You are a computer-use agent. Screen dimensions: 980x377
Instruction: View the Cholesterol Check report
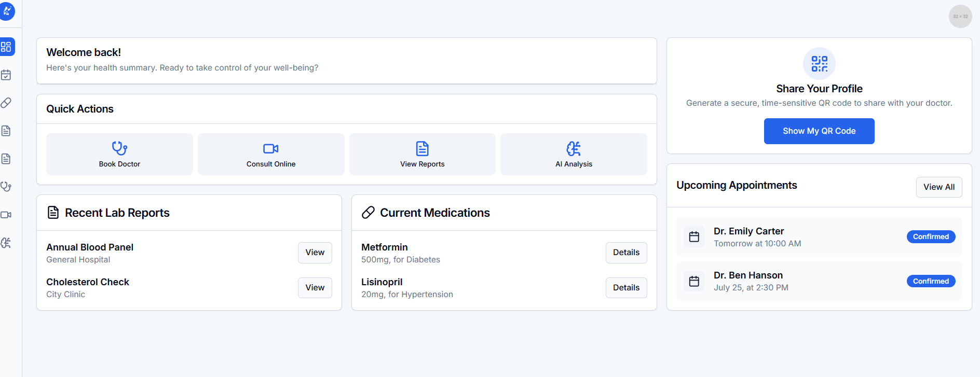(x=315, y=288)
